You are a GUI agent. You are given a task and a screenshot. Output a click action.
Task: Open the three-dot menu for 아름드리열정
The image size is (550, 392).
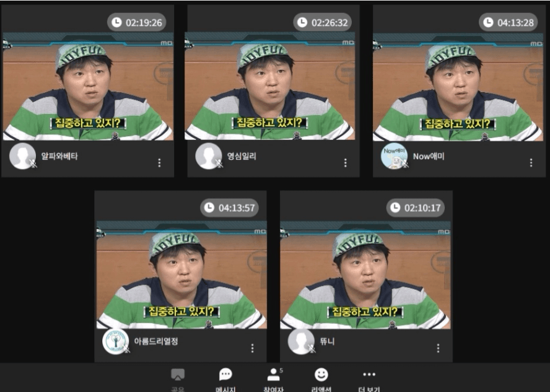click(252, 348)
